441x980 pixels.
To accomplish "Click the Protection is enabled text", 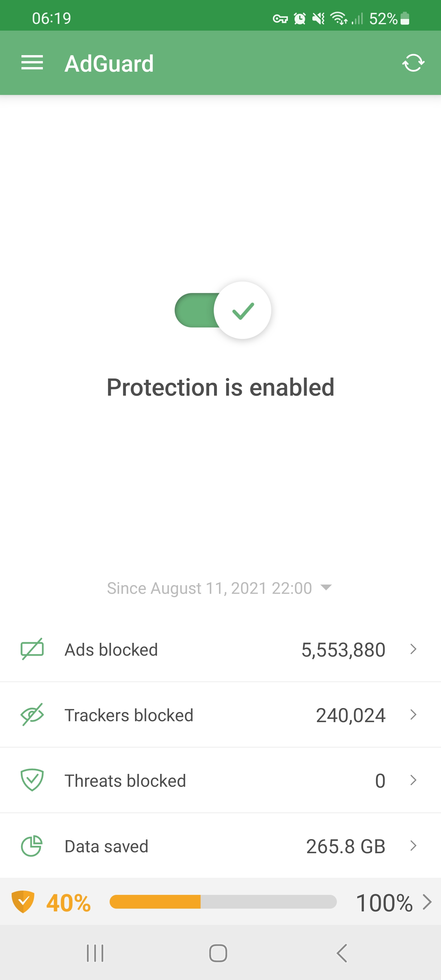I will pos(220,386).
